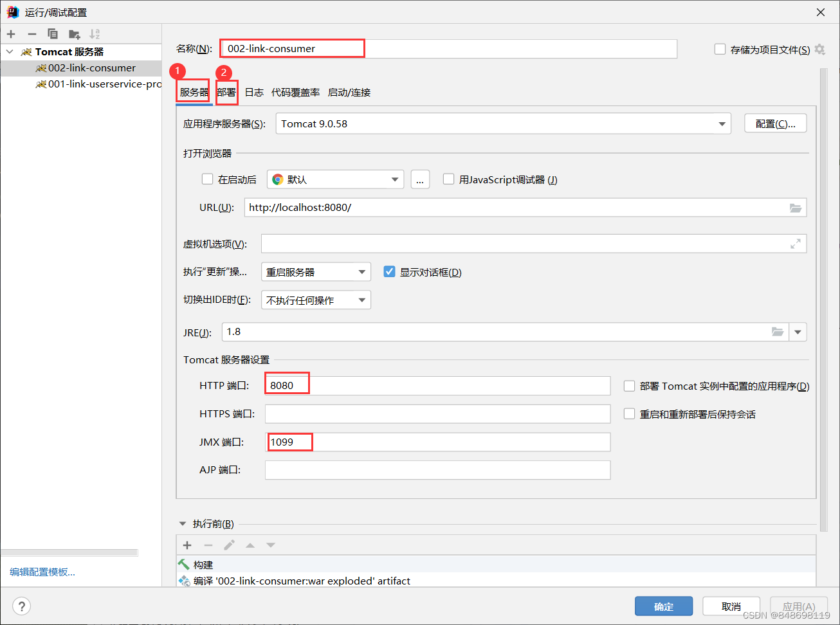The height and width of the screenshot is (625, 840).
Task: Open the 启动/连接 tab
Action: click(349, 92)
